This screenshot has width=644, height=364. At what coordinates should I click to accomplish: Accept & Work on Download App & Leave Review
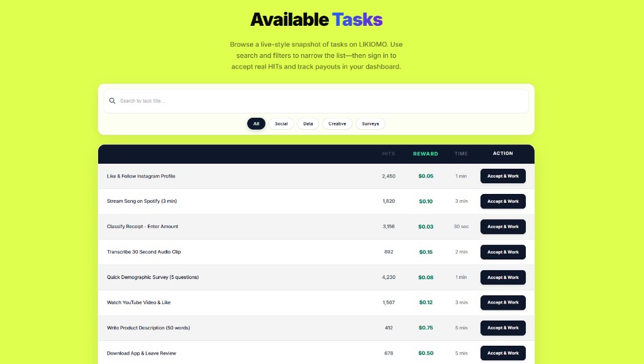click(x=503, y=353)
